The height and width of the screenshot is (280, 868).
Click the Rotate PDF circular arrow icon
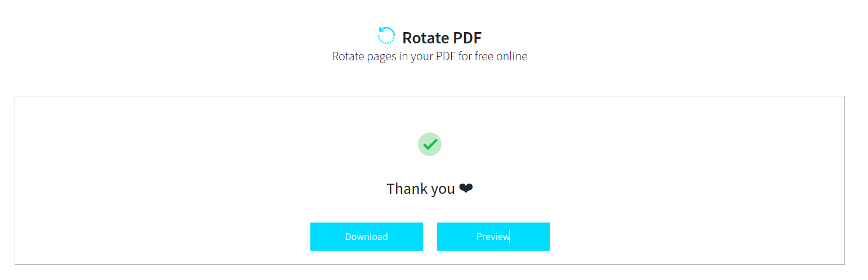point(386,35)
